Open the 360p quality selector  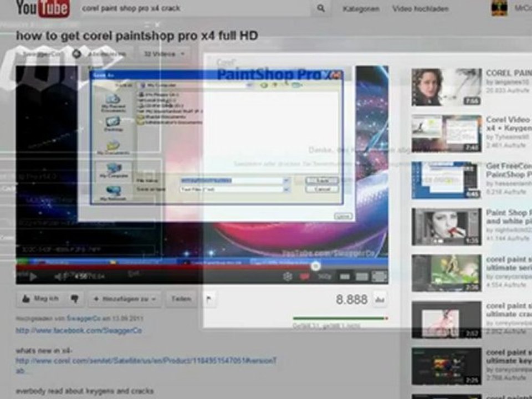tap(324, 277)
